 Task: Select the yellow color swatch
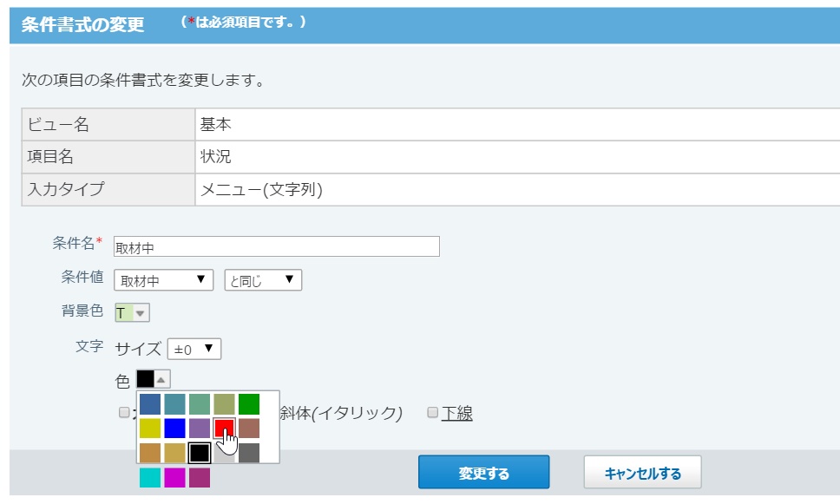pos(150,428)
